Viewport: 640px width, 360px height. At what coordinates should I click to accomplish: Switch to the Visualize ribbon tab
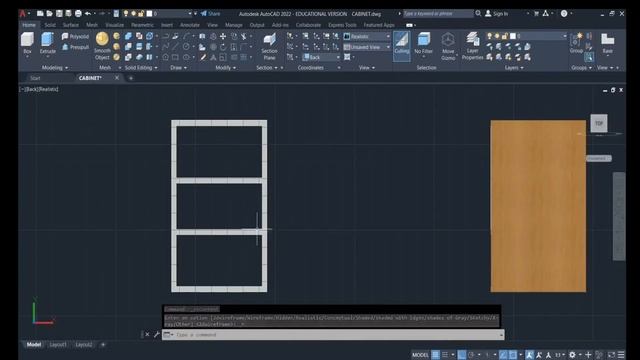[114, 25]
